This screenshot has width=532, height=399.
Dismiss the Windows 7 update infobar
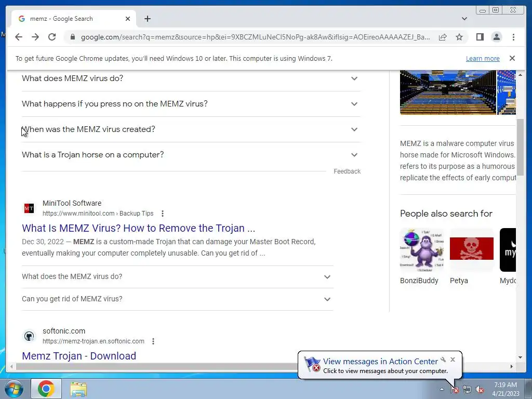coord(512,58)
